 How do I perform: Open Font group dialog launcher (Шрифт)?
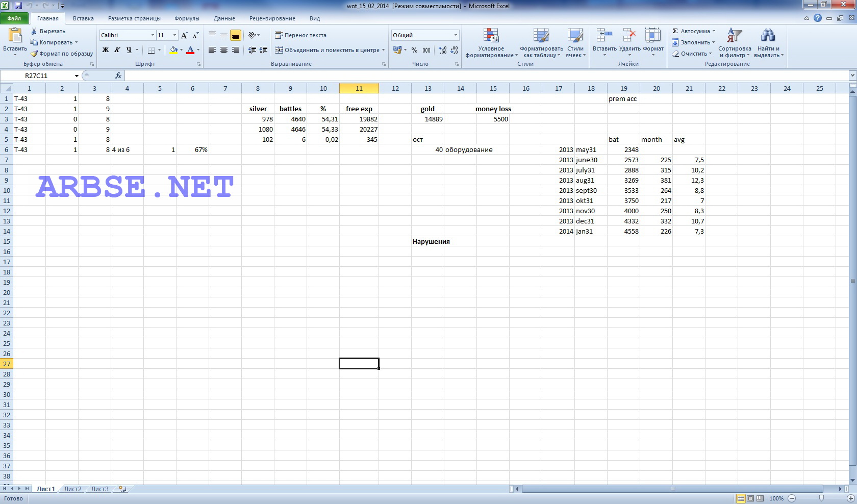[x=199, y=64]
